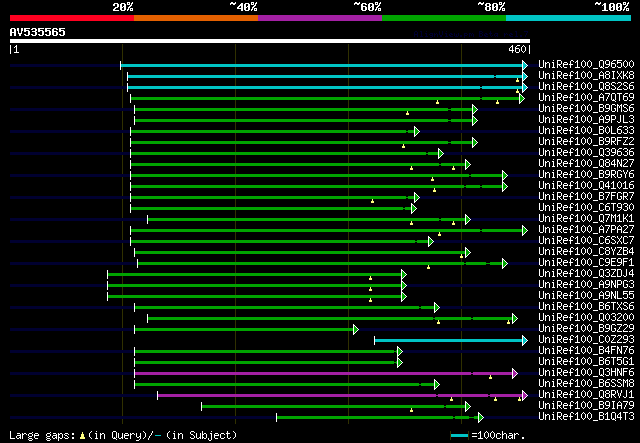Select the UniRef100_B4FN76 label
The image size is (640, 443).
point(586,351)
